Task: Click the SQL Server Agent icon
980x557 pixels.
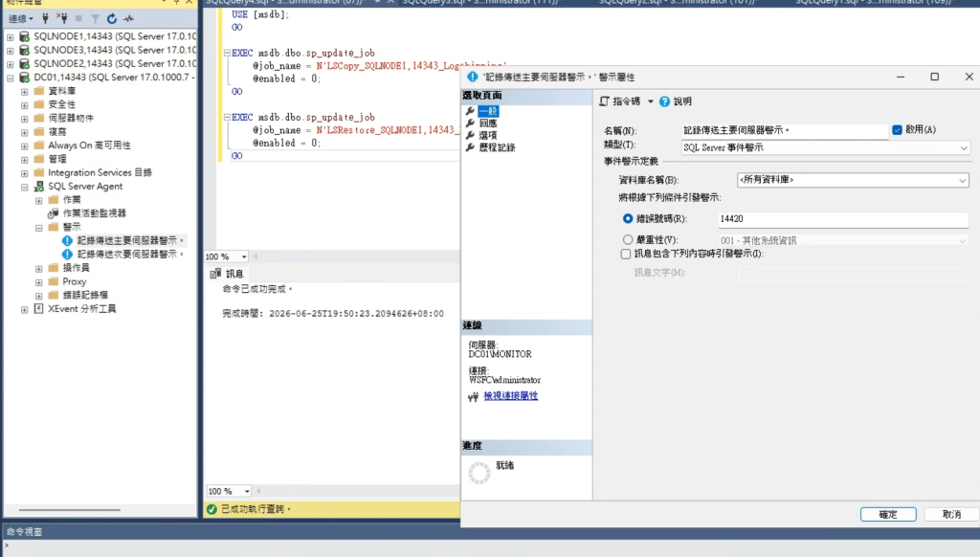Action: (38, 187)
